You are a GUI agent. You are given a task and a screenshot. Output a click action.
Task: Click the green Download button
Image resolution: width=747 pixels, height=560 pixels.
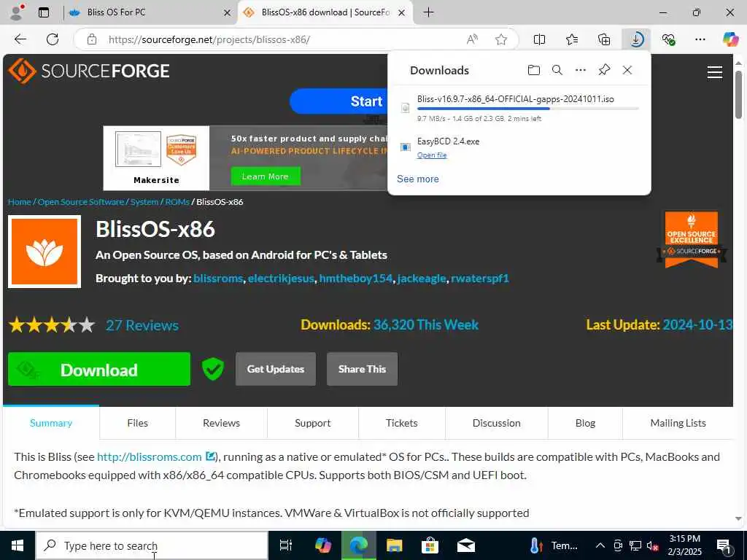(99, 369)
